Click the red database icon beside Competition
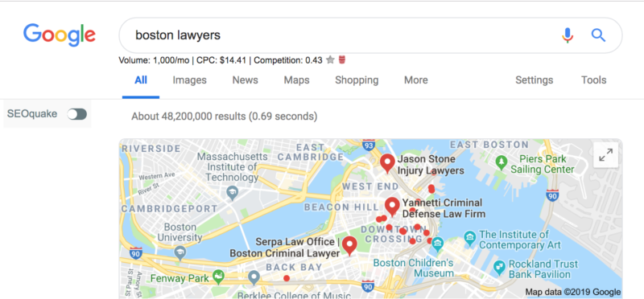Viewport: 644px width, 299px height. [x=341, y=60]
